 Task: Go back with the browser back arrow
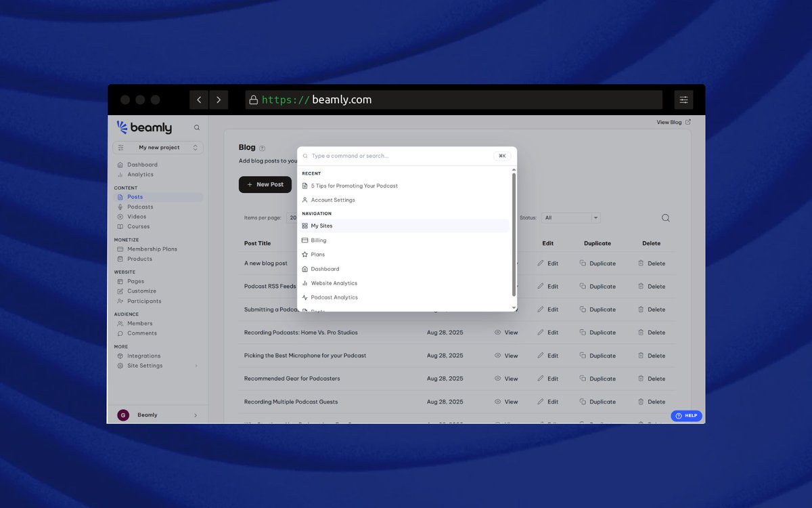pos(199,100)
